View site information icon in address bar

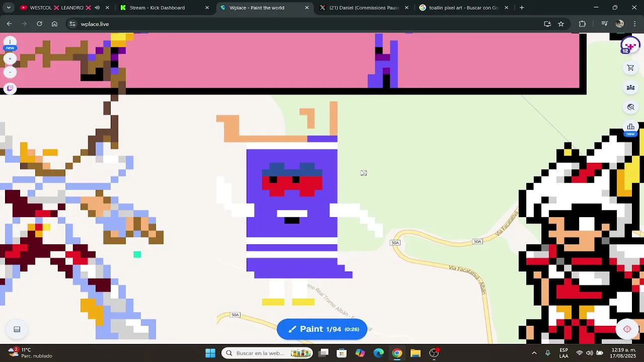[72, 24]
